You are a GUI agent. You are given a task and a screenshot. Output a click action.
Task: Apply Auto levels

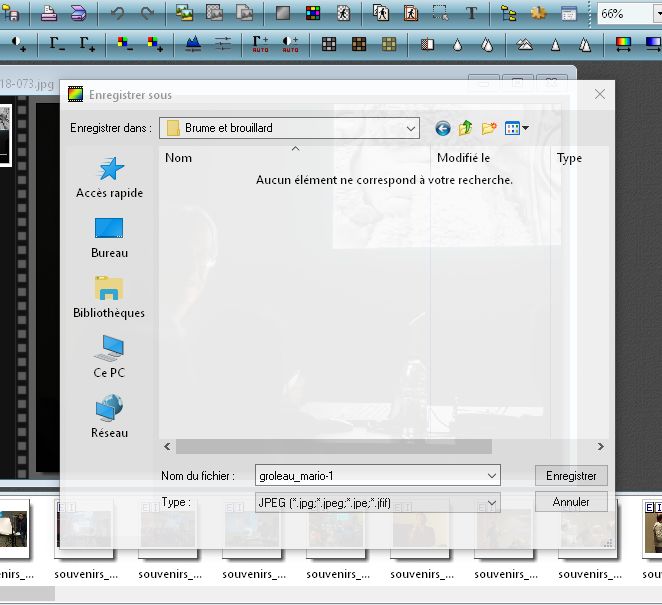click(x=260, y=44)
